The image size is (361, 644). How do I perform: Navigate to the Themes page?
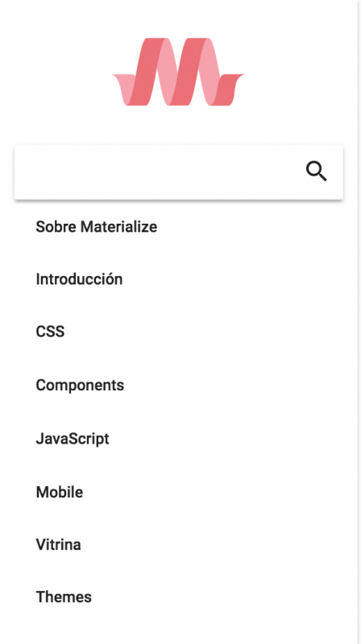point(64,597)
